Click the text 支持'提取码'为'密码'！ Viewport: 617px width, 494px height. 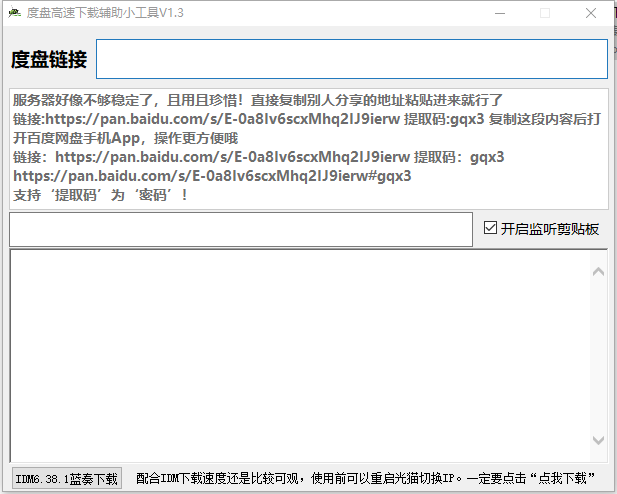[100, 195]
